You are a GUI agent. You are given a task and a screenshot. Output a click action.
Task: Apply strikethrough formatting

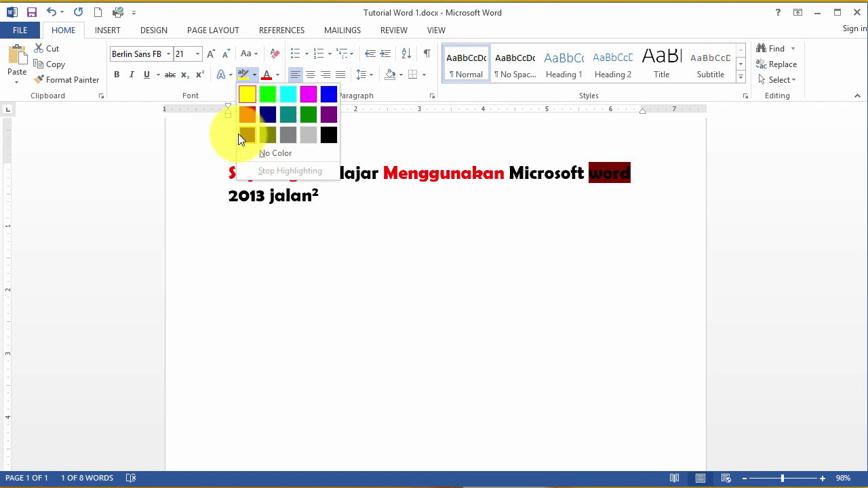point(170,75)
